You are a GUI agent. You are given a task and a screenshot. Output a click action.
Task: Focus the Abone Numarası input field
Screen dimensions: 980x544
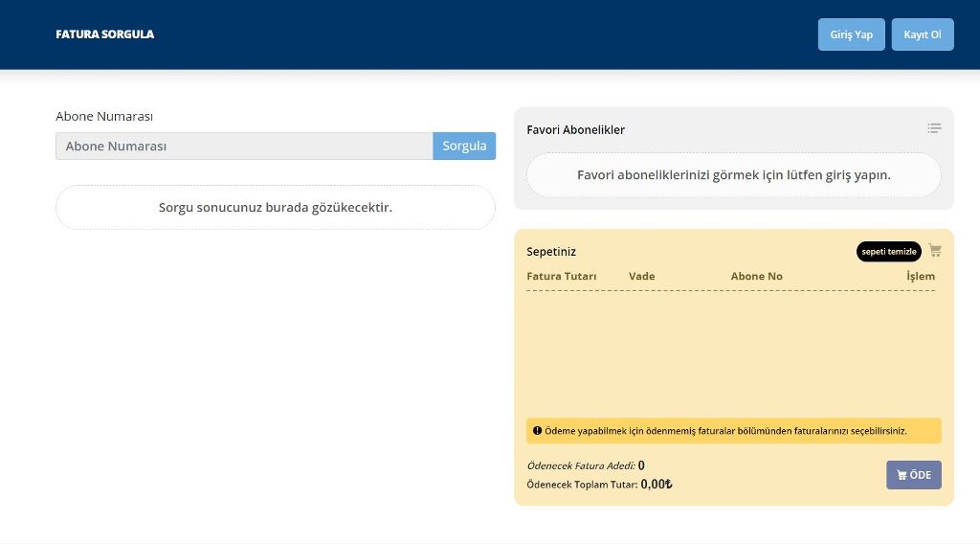pyautogui.click(x=244, y=147)
